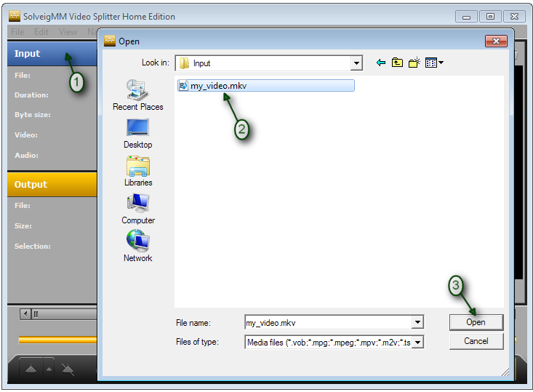This screenshot has width=533, height=392.
Task: Click the yellow timeline slider bar
Action: (x=57, y=340)
